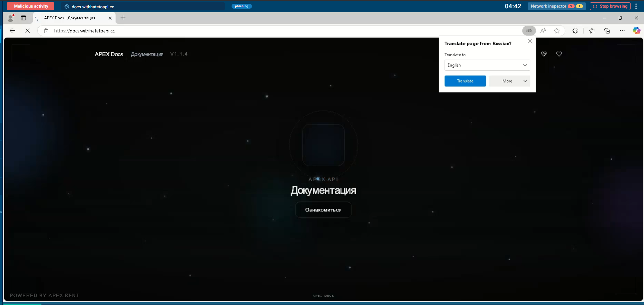Click the POWERED BY APEX RENT text
The width and height of the screenshot is (644, 305).
click(44, 295)
